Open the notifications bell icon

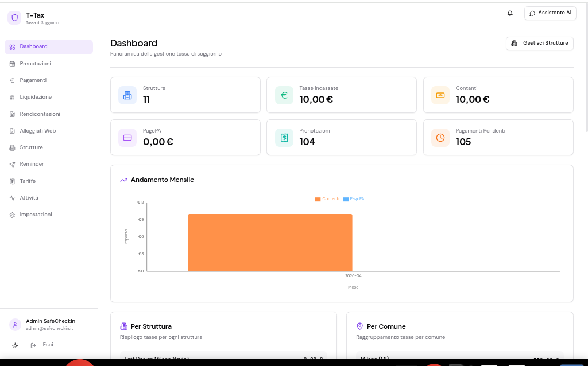click(510, 13)
